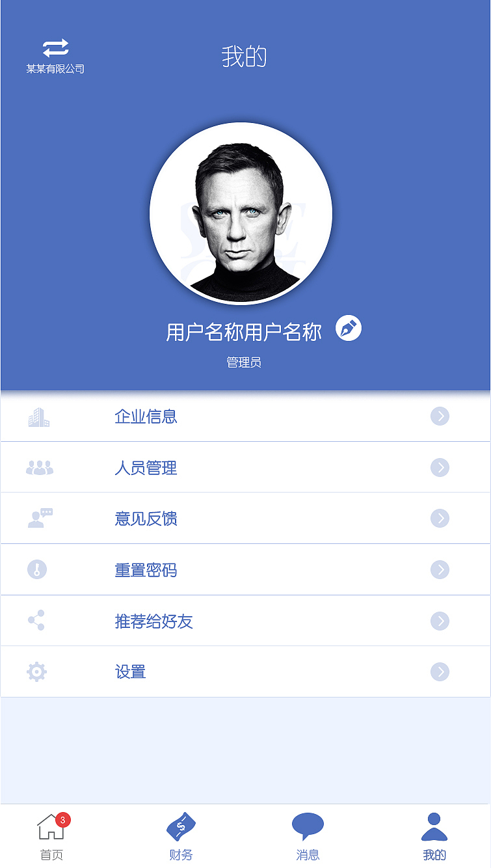
Task: Open the arrow beside 设置
Action: pyautogui.click(x=441, y=671)
